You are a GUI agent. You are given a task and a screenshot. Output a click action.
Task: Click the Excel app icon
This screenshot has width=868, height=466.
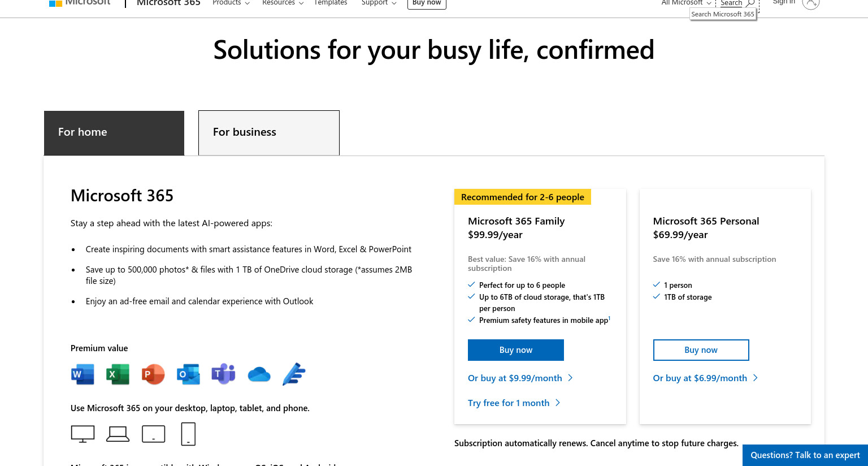pyautogui.click(x=118, y=374)
